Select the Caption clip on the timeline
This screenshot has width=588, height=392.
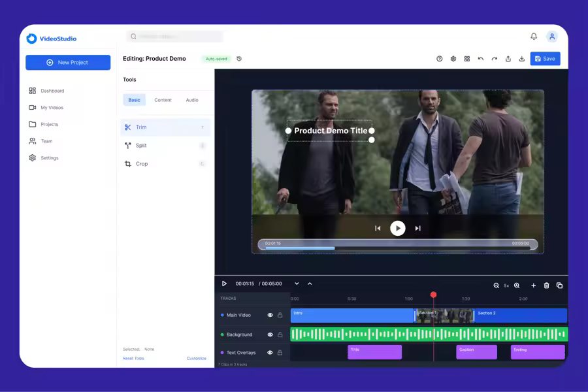pos(476,352)
